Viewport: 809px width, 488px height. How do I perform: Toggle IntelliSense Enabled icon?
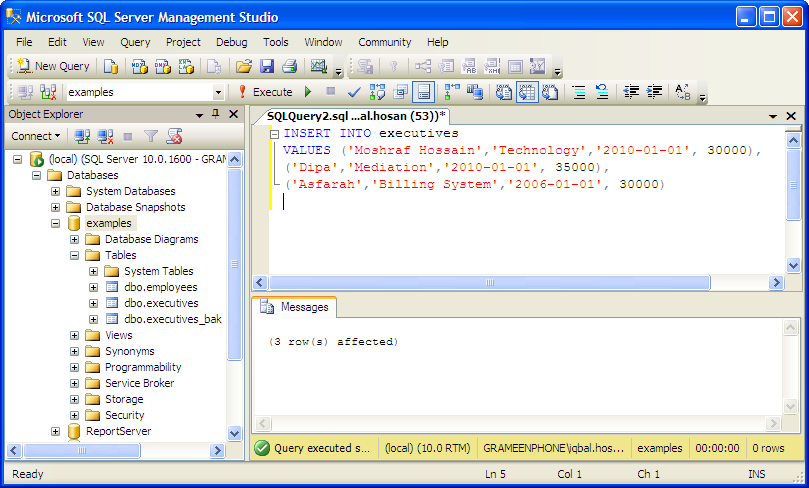coord(424,92)
